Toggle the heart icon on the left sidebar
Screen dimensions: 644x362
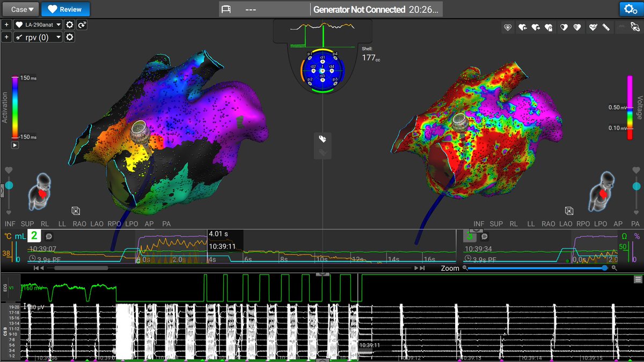(x=8, y=169)
